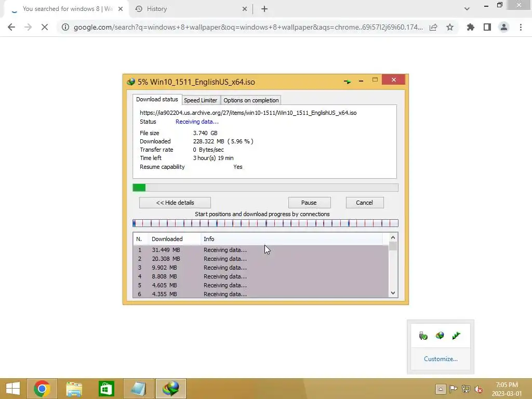This screenshot has width=532, height=399.
Task: Click the muted volume tray icon
Action: coord(478,389)
